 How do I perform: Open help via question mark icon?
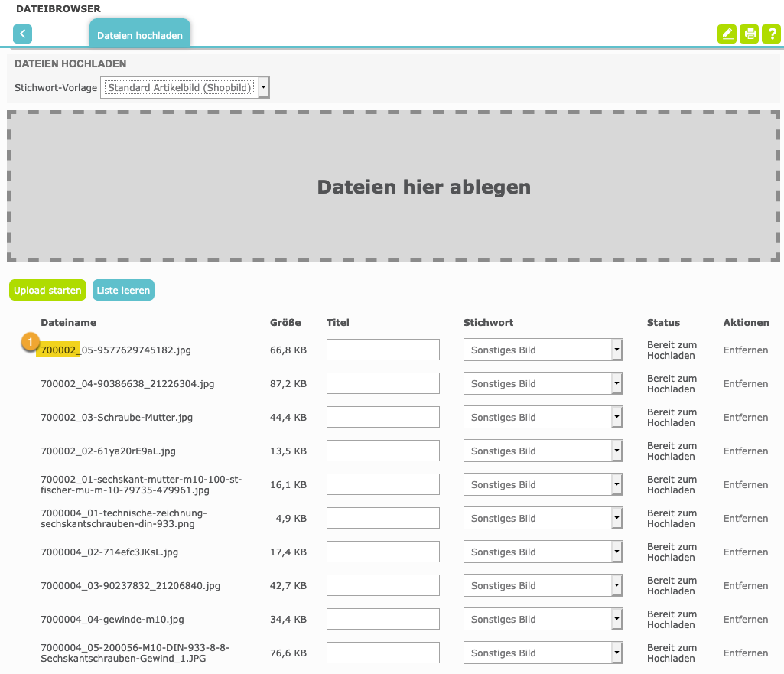[771, 34]
